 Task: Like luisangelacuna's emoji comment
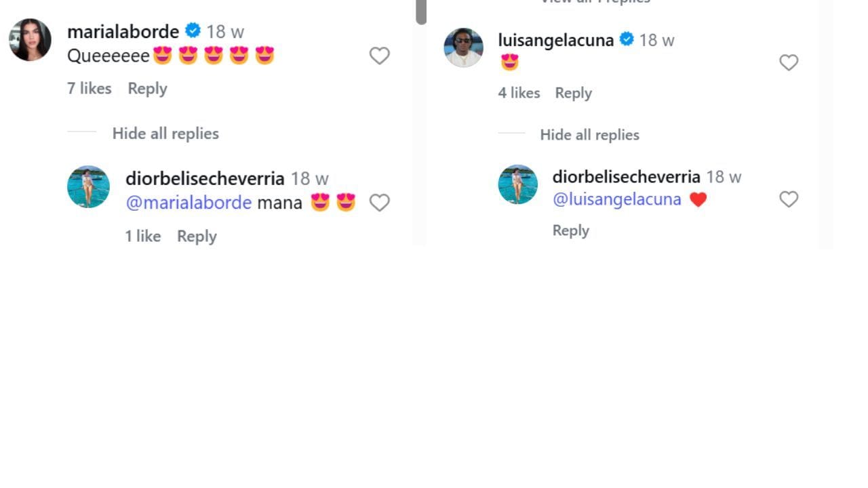pos(788,62)
